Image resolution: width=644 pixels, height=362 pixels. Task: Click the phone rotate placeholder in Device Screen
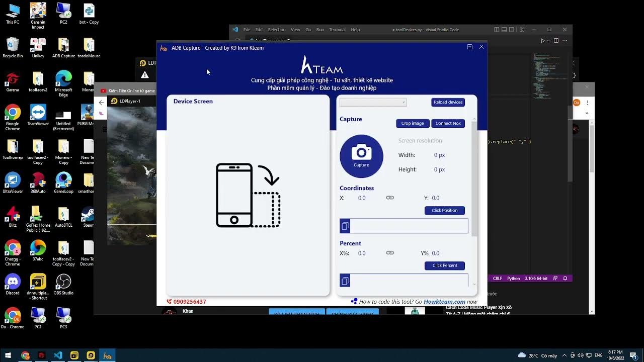tap(248, 195)
